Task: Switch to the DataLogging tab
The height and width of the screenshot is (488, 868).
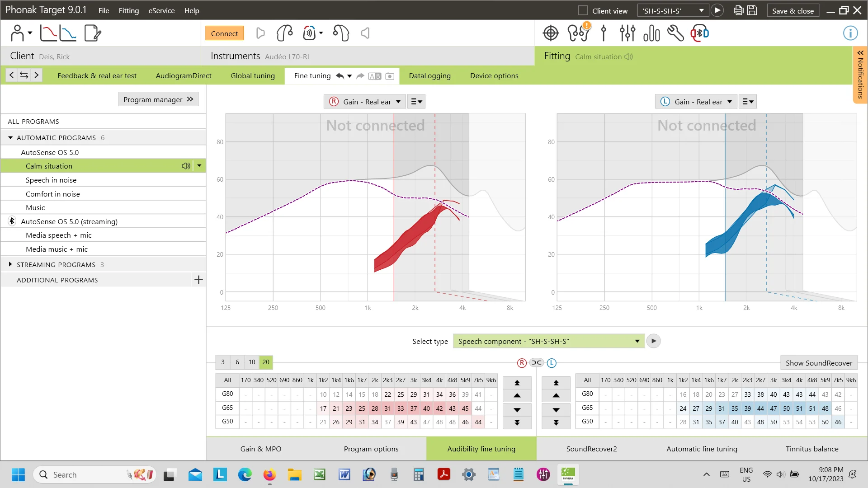Action: point(430,76)
